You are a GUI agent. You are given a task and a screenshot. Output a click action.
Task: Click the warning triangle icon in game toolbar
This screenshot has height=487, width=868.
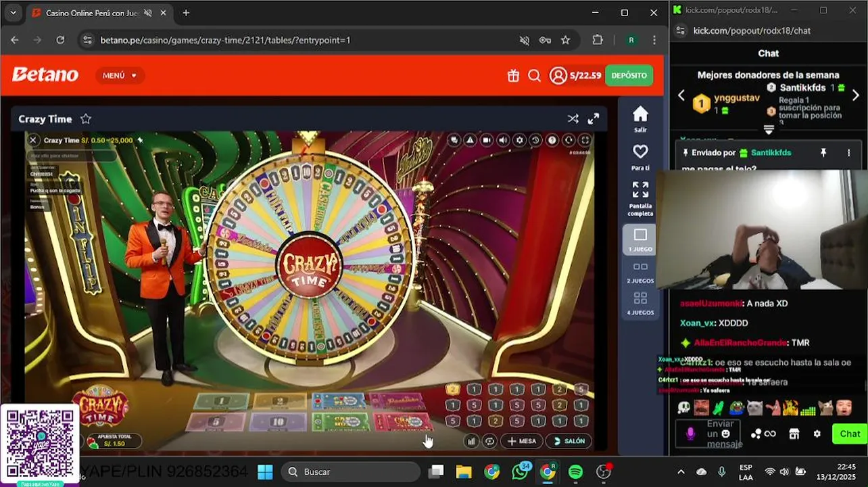point(471,140)
